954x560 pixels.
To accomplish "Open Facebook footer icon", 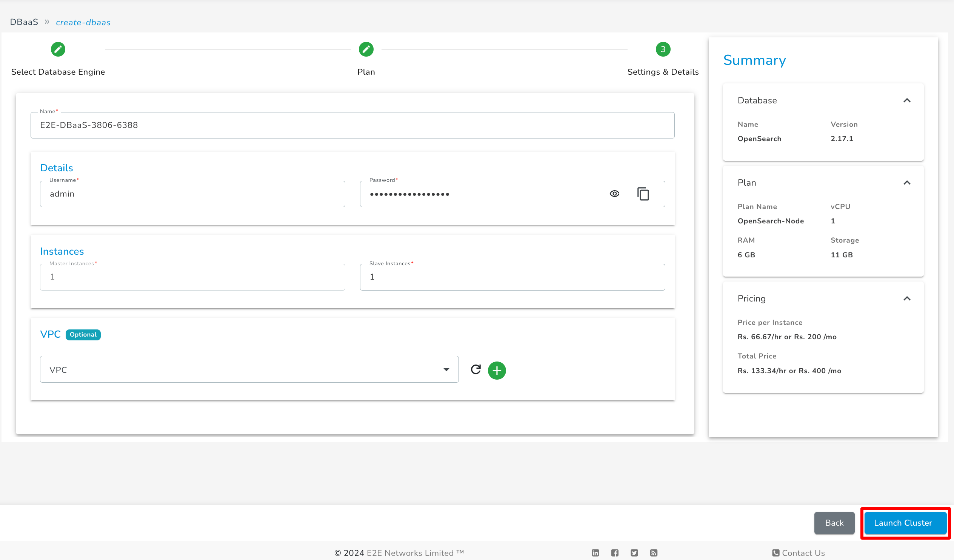I will (x=615, y=553).
